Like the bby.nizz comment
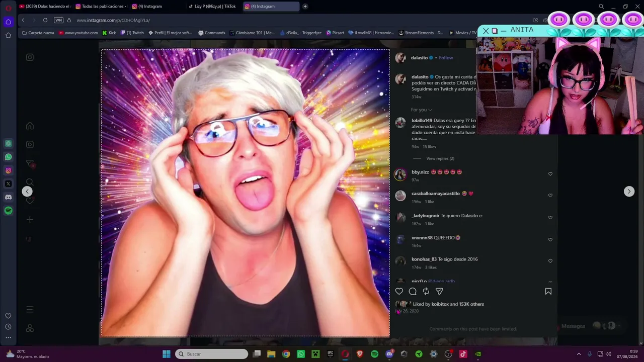The height and width of the screenshot is (362, 644). [x=550, y=174]
